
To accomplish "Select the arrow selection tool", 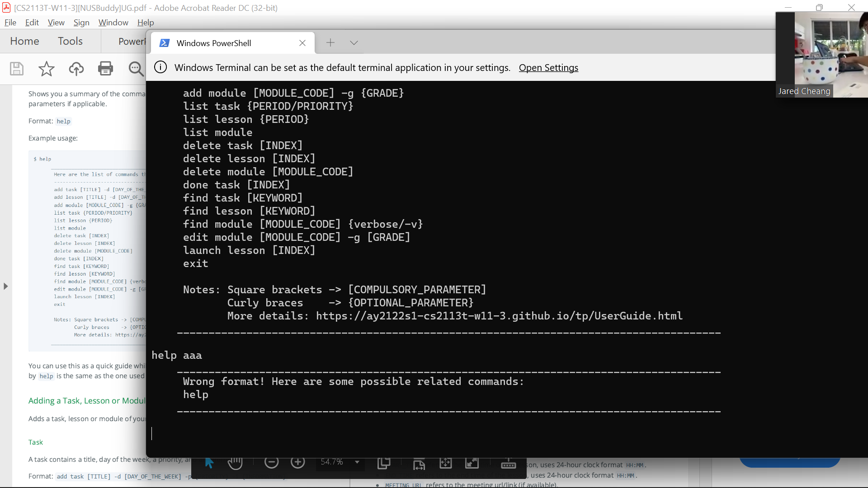I will (x=209, y=462).
